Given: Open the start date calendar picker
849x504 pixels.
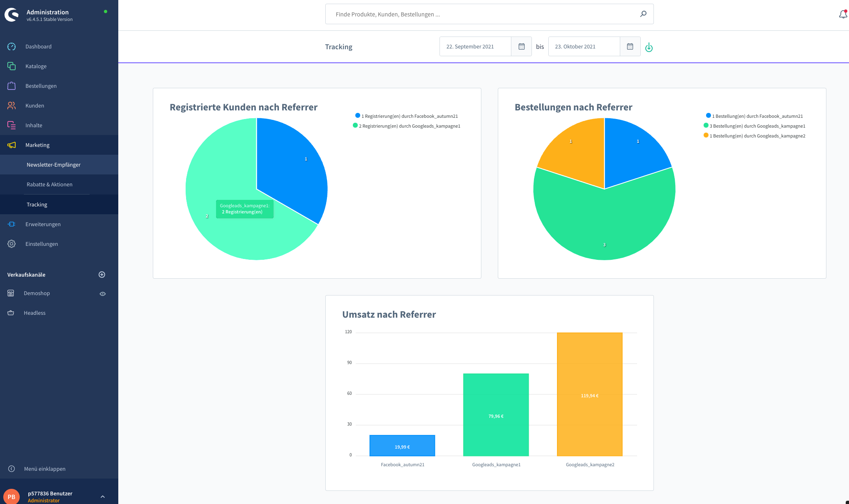Looking at the screenshot, I should (x=522, y=46).
